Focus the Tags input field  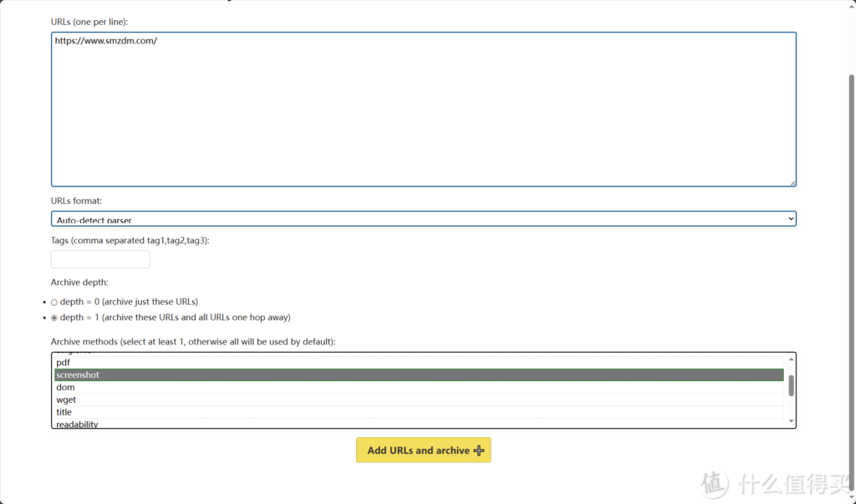[x=100, y=259]
